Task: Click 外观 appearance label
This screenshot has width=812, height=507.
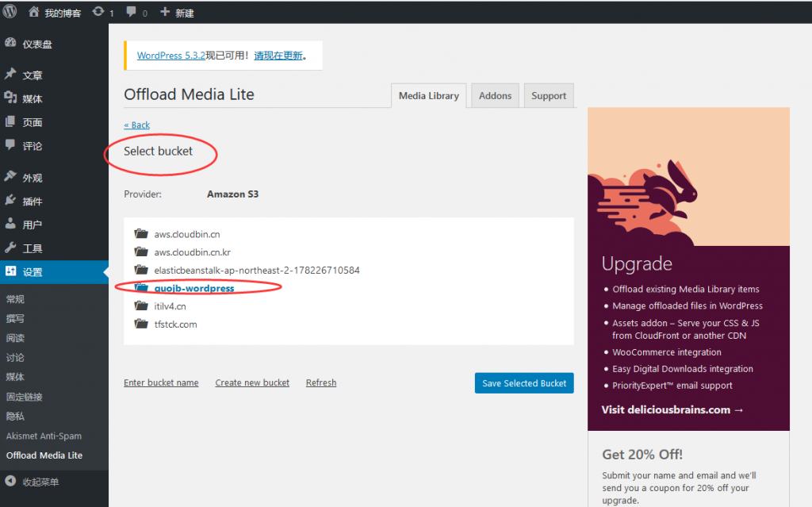Action: click(x=32, y=177)
